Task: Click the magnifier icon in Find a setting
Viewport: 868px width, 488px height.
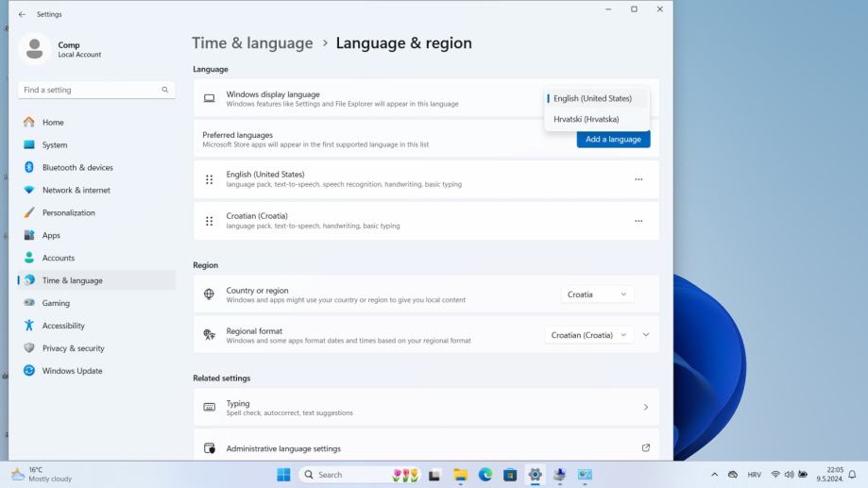Action: pos(165,90)
